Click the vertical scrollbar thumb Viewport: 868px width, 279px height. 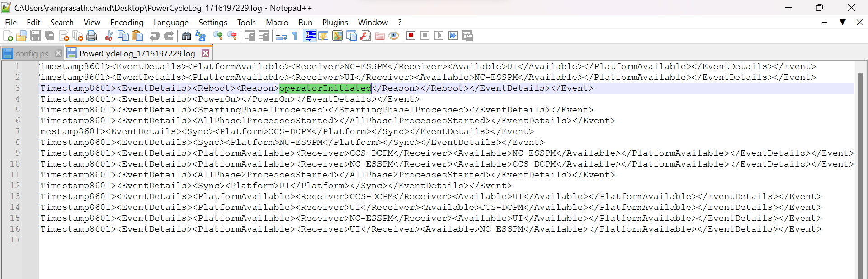(x=861, y=176)
